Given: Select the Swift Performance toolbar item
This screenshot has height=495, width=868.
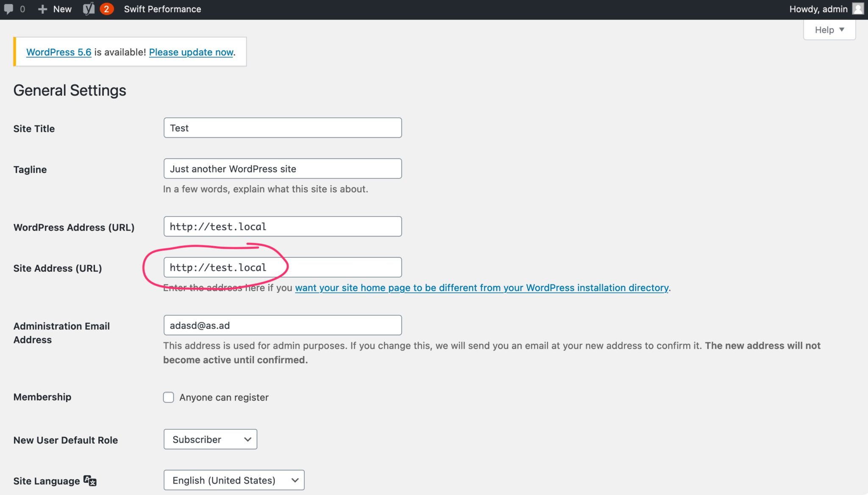Looking at the screenshot, I should (x=162, y=8).
